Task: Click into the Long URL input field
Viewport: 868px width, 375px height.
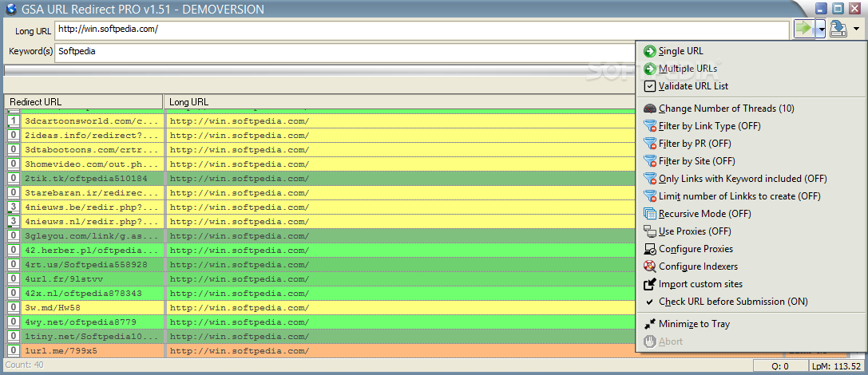Action: (x=422, y=30)
